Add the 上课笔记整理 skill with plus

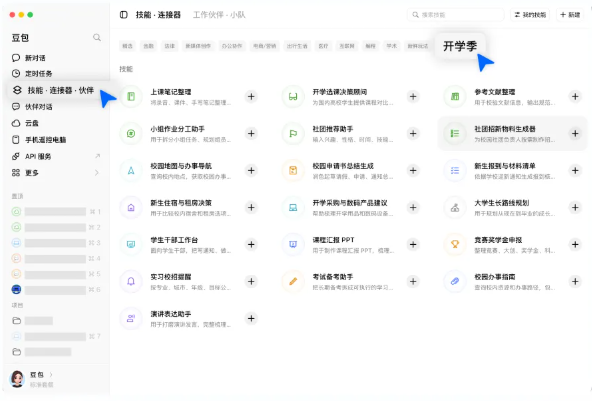251,97
